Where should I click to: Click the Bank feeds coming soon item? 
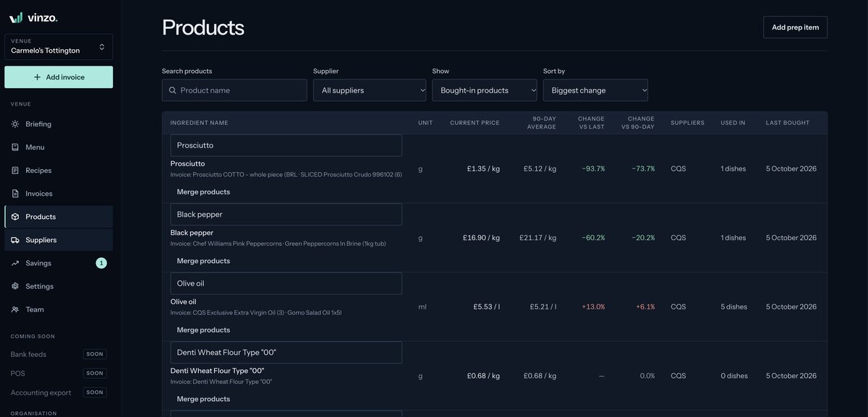[59, 354]
